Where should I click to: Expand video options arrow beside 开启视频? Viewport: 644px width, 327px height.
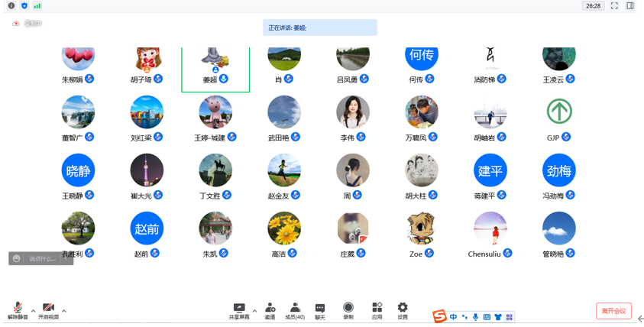(x=64, y=311)
